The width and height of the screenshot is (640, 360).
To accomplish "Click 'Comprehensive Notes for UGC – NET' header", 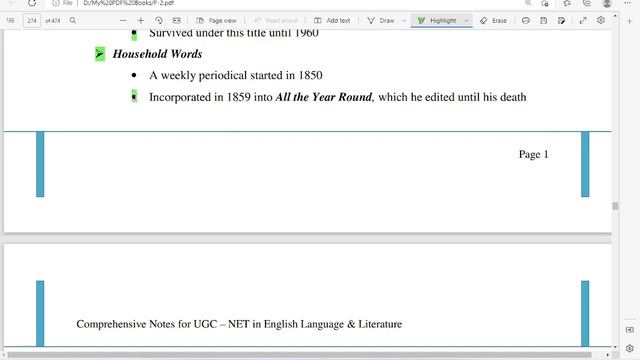I will pyautogui.click(x=239, y=324).
